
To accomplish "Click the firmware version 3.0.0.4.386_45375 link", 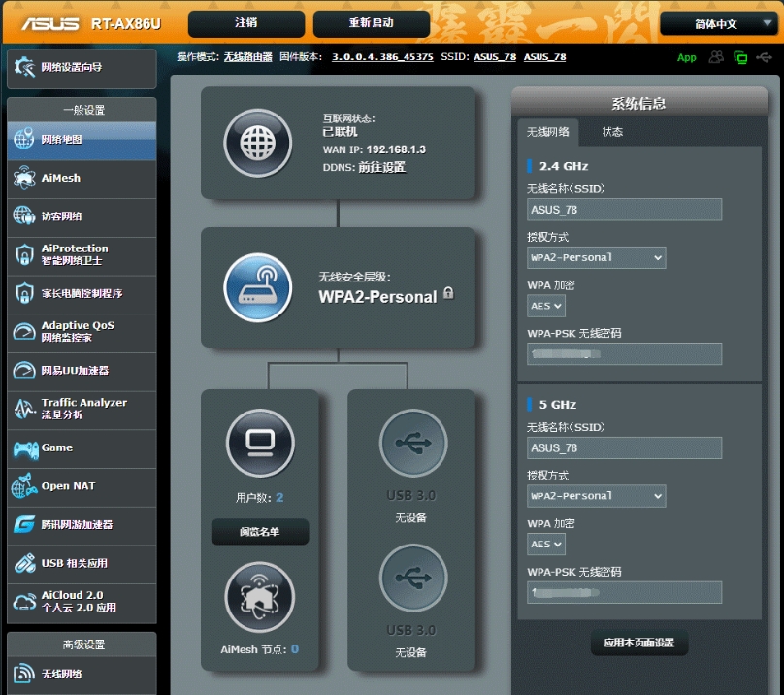I will point(382,57).
